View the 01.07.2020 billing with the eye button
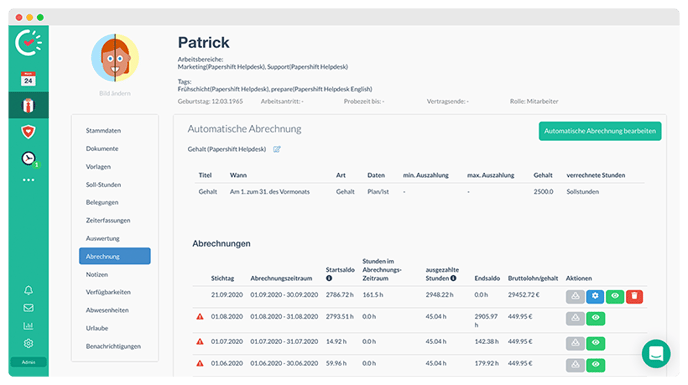Viewport: 688px width, 385px height. click(595, 343)
